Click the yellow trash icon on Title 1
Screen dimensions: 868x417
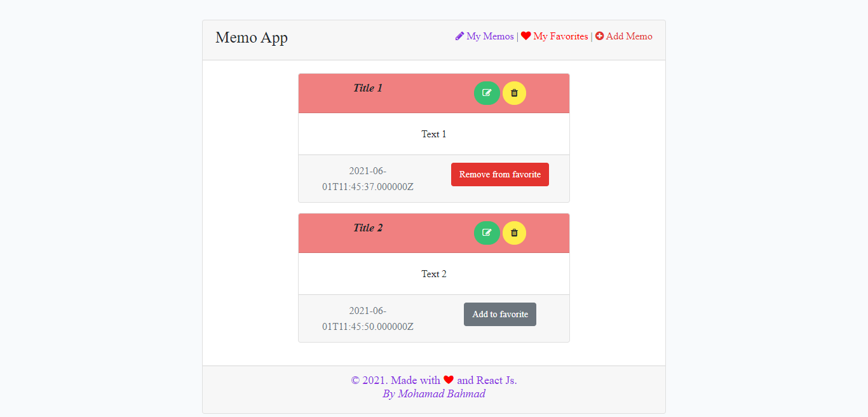[x=514, y=93]
